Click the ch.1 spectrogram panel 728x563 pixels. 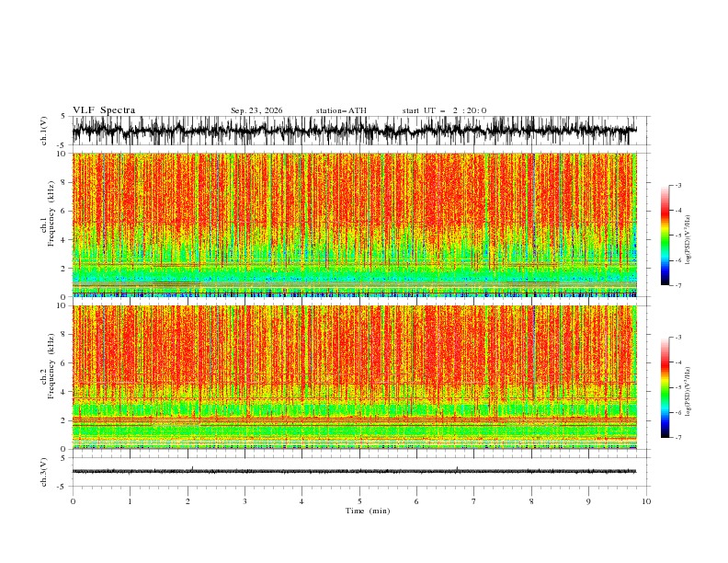pyautogui.click(x=355, y=224)
